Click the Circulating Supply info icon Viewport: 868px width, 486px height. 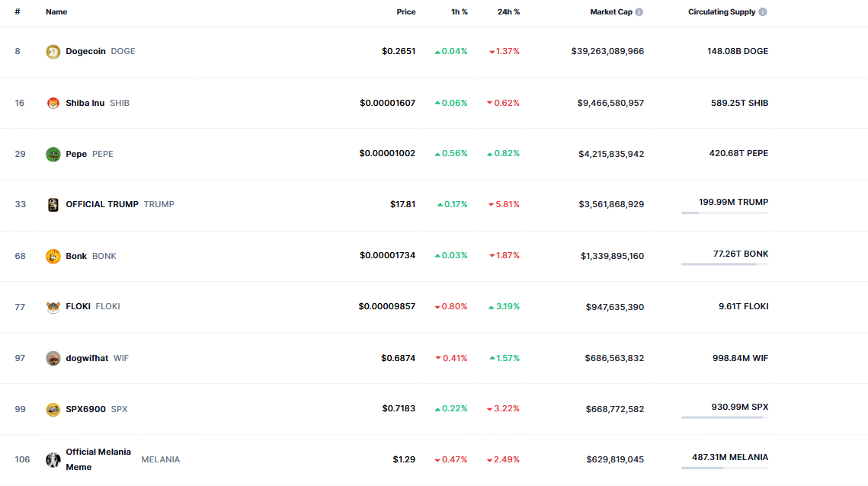pos(763,12)
